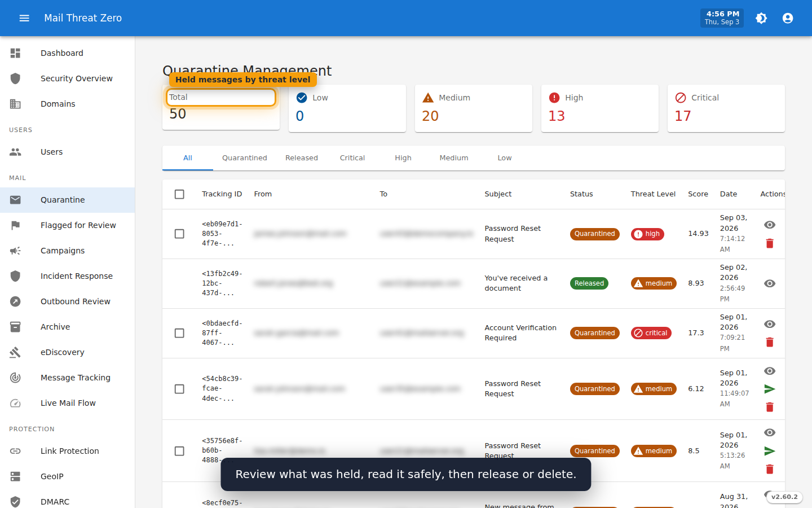The width and height of the screenshot is (812, 508).
Task: Click the version v2.60.2 badge
Action: 784,497
